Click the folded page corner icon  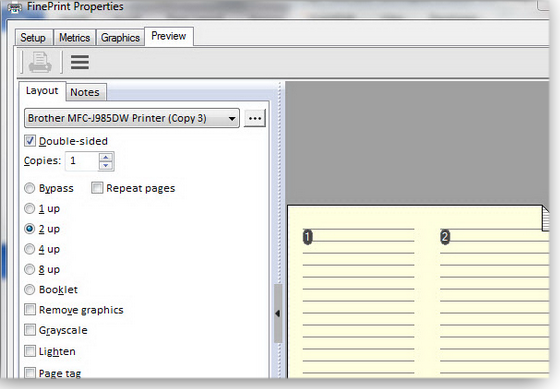[545, 218]
